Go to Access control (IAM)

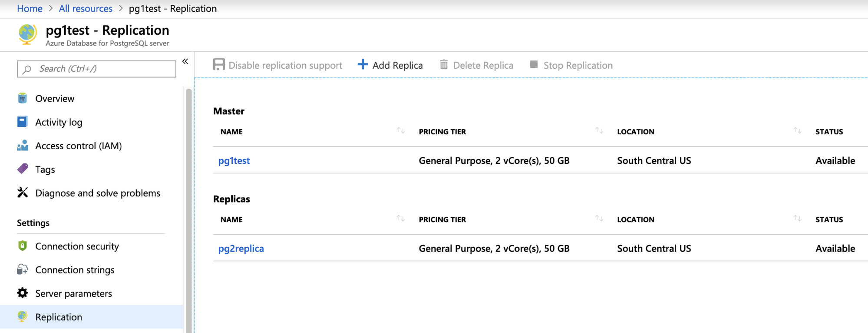pos(79,146)
